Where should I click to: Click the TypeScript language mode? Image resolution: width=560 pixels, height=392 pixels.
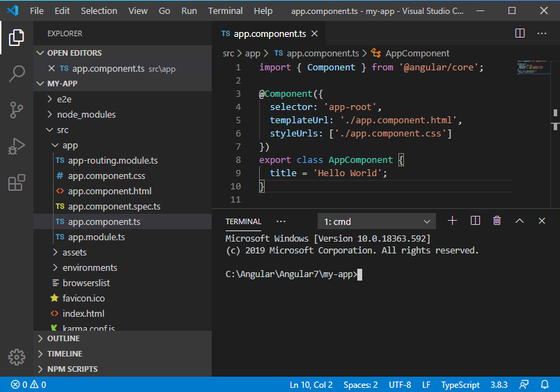[460, 384]
